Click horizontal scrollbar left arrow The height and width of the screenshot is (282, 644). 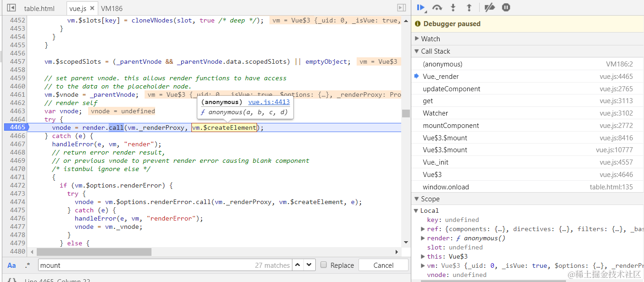click(x=32, y=252)
